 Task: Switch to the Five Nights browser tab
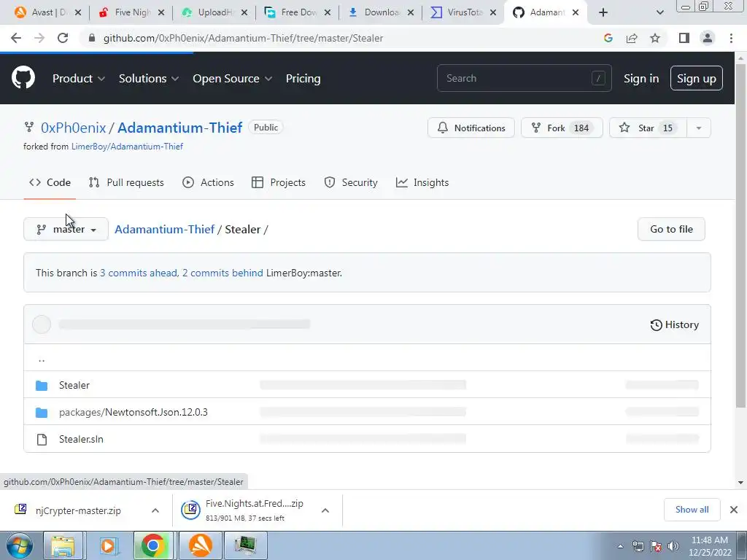[x=131, y=12]
